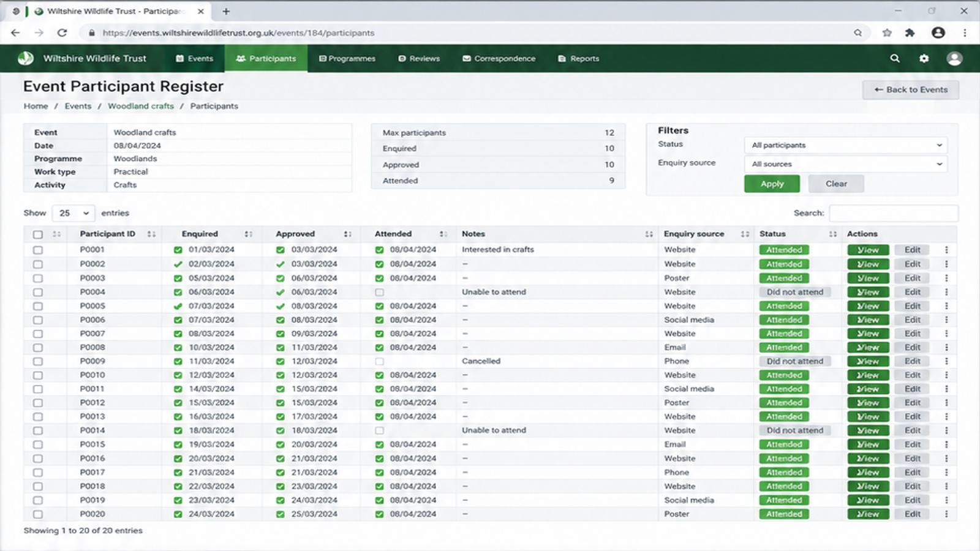Open the browser extensions puzzle icon
The height and width of the screenshot is (551, 980).
click(x=910, y=32)
